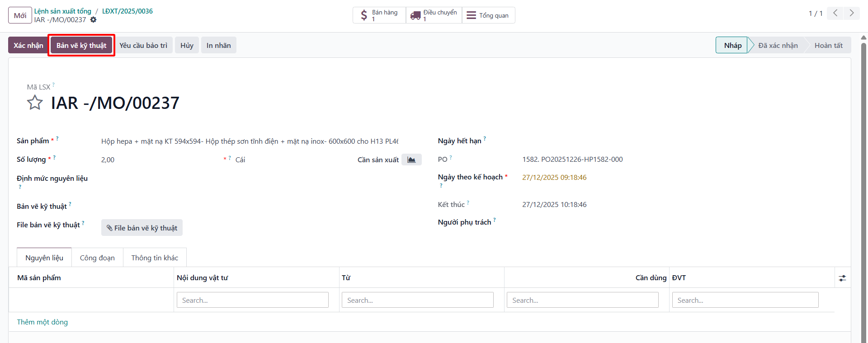The height and width of the screenshot is (343, 868).
Task: Click the Mới button
Action: (20, 15)
